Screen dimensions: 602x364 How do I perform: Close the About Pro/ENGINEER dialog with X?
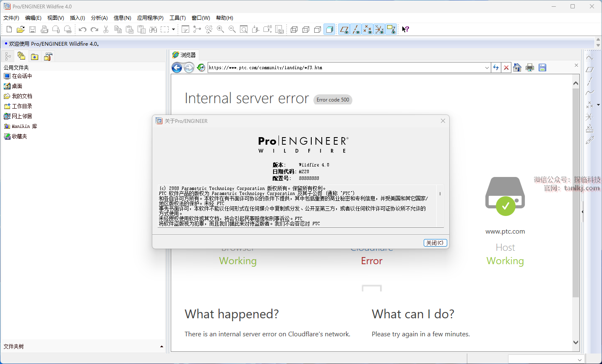[443, 121]
